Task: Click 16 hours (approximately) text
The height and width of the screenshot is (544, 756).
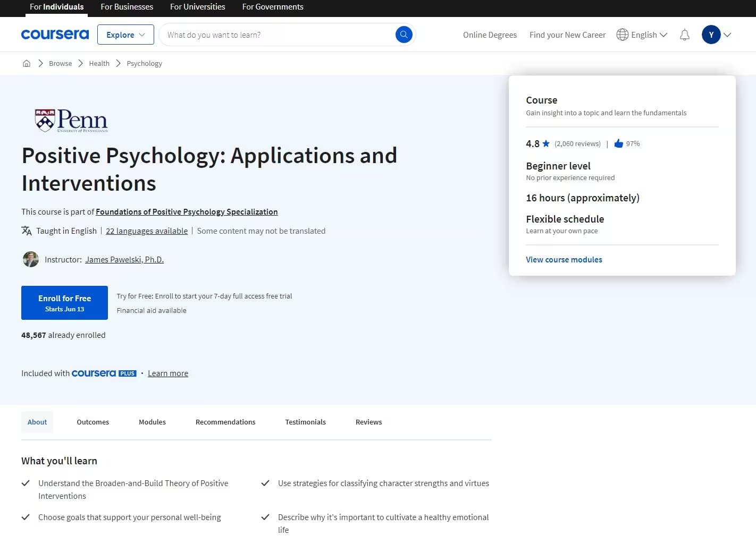Action: point(583,198)
